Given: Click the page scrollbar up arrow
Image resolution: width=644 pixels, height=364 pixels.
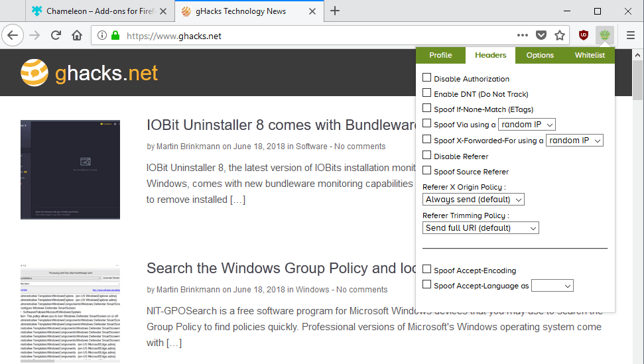Looking at the screenshot, I should click(637, 54).
